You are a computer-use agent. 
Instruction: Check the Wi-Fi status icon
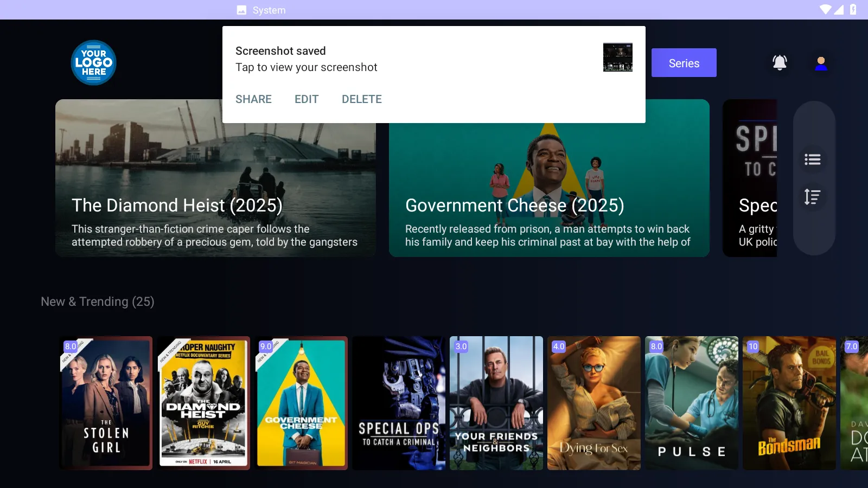[826, 9]
